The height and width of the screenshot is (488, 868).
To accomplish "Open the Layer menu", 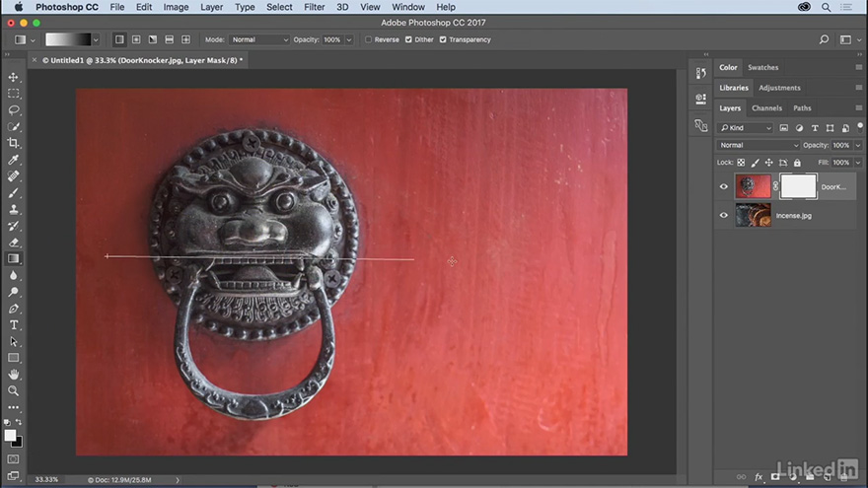I will click(x=211, y=7).
